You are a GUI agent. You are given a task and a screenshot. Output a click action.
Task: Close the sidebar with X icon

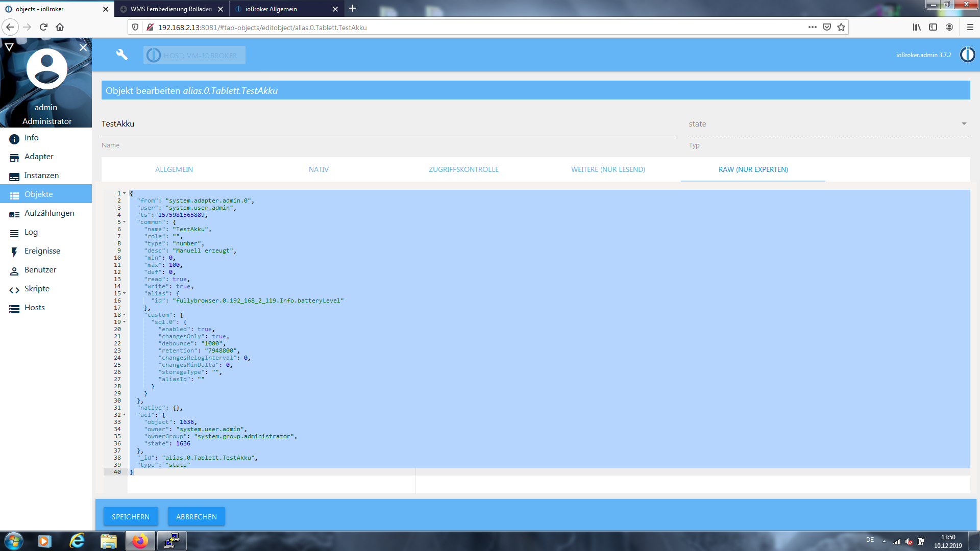tap(83, 47)
